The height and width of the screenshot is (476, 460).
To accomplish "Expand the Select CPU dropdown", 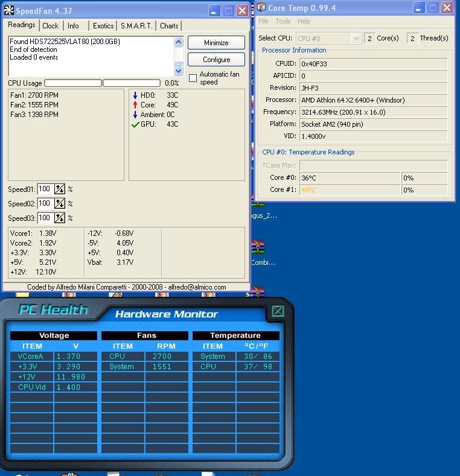I will 356,39.
